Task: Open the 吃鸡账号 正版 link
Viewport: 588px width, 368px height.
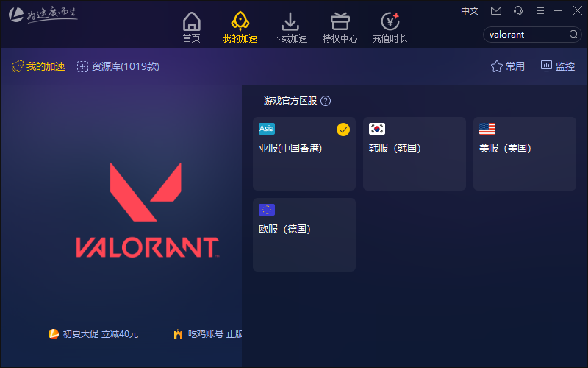Action: click(208, 334)
